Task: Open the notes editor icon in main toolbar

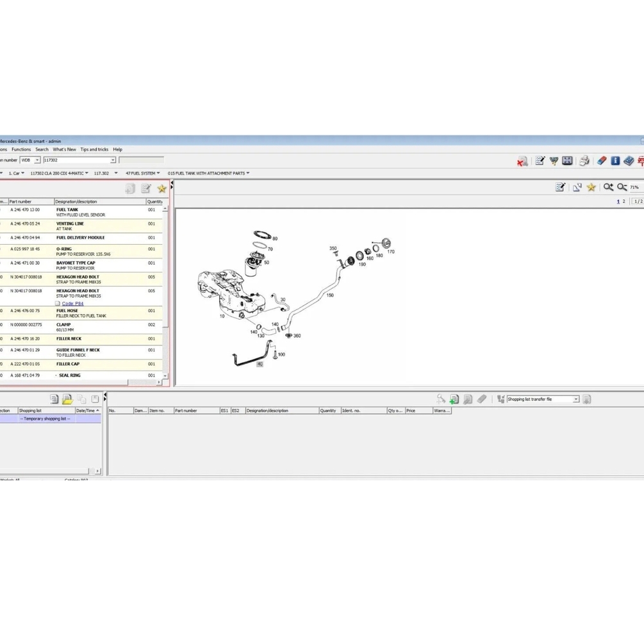Action: click(x=540, y=161)
